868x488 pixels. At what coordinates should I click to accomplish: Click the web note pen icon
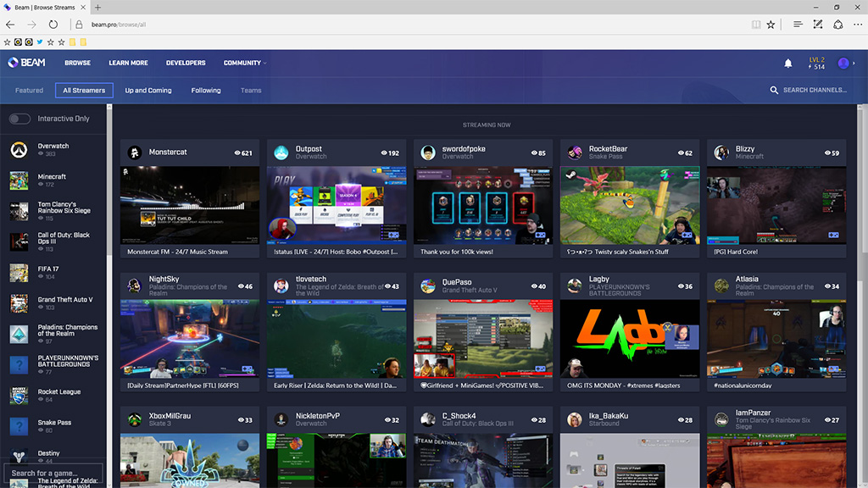[x=818, y=25]
